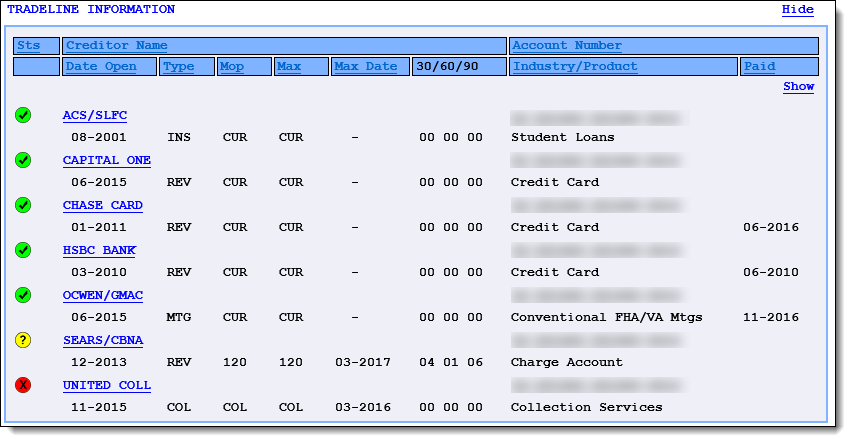Click Credit Card text for CAPITAL ONE
This screenshot has height=442, width=851.
tap(555, 182)
